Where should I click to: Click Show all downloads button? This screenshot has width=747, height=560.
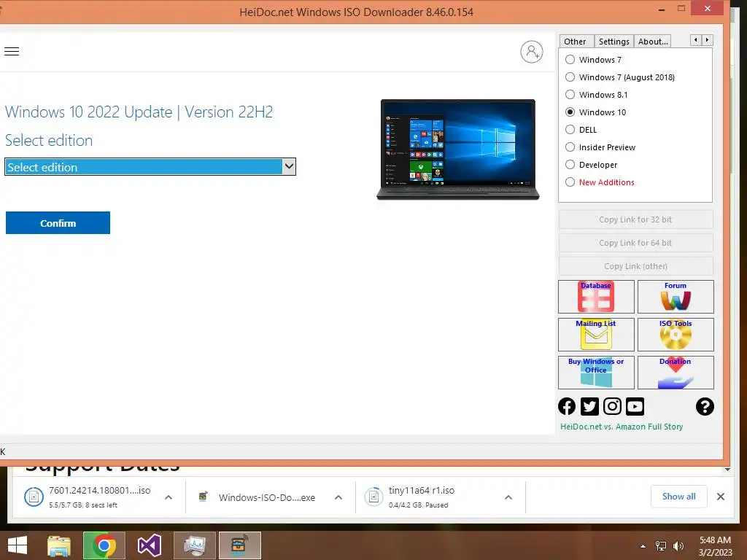point(679,497)
